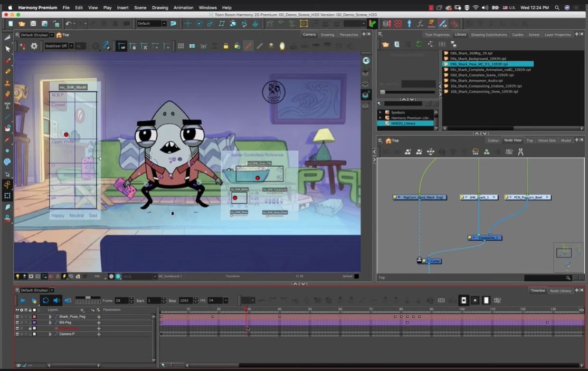
Task: Select the Text tool in left toolbar
Action: coord(7,106)
